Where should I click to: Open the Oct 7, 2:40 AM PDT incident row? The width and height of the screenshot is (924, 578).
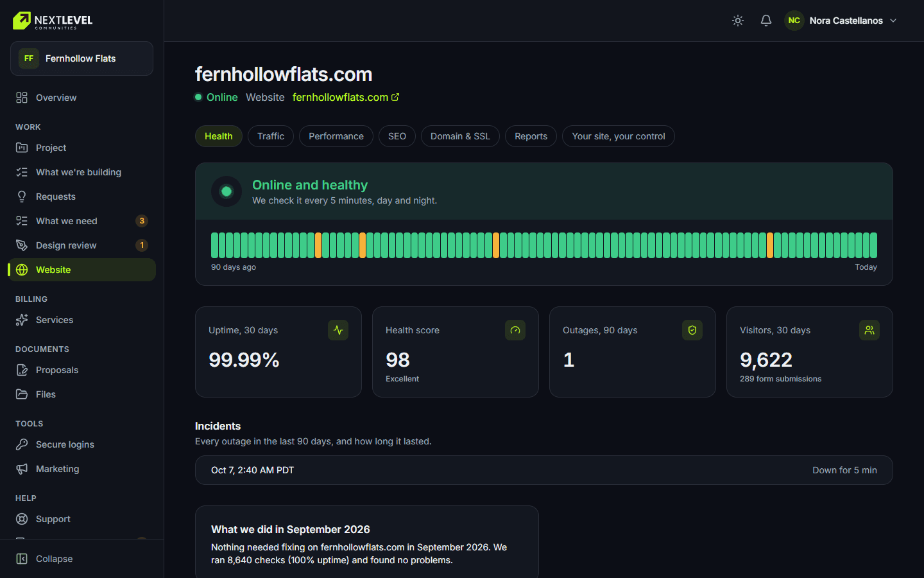tap(543, 470)
